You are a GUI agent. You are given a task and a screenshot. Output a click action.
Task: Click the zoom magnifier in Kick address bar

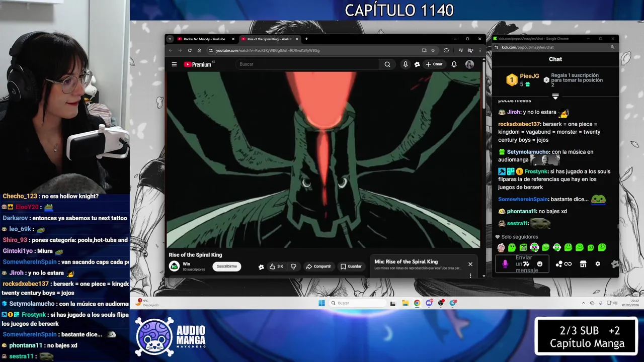pyautogui.click(x=612, y=47)
